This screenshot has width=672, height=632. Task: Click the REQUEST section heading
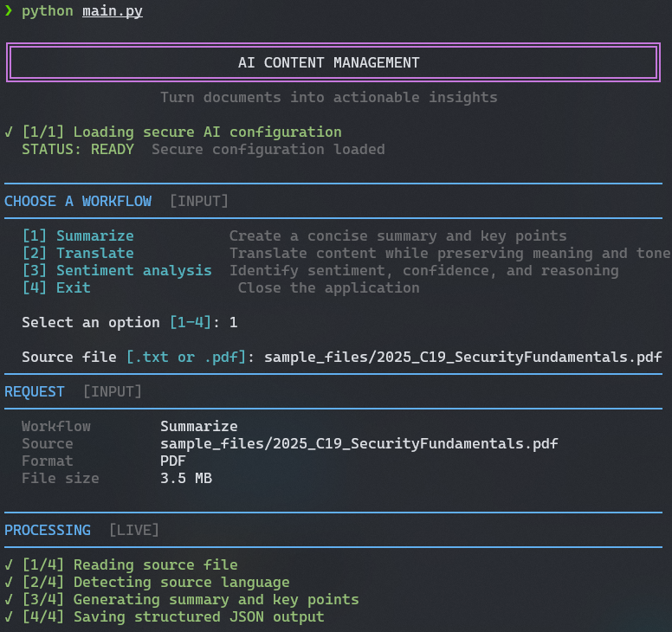pos(35,391)
